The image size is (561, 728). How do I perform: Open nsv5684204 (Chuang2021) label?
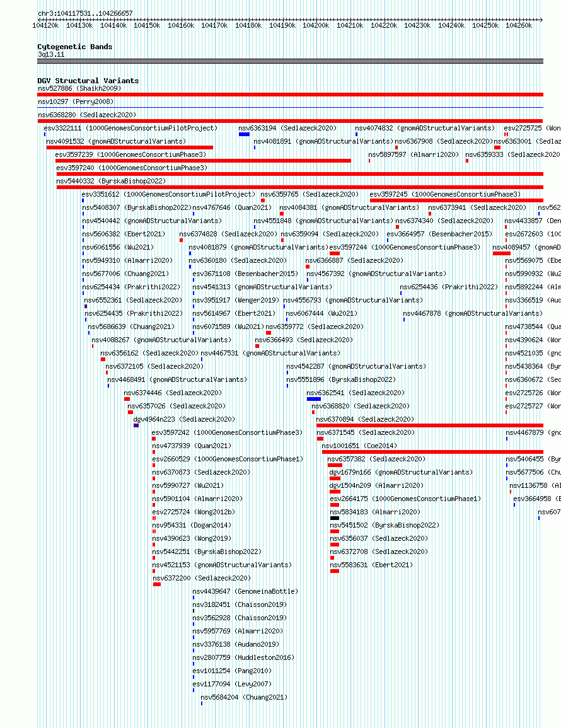(x=245, y=697)
